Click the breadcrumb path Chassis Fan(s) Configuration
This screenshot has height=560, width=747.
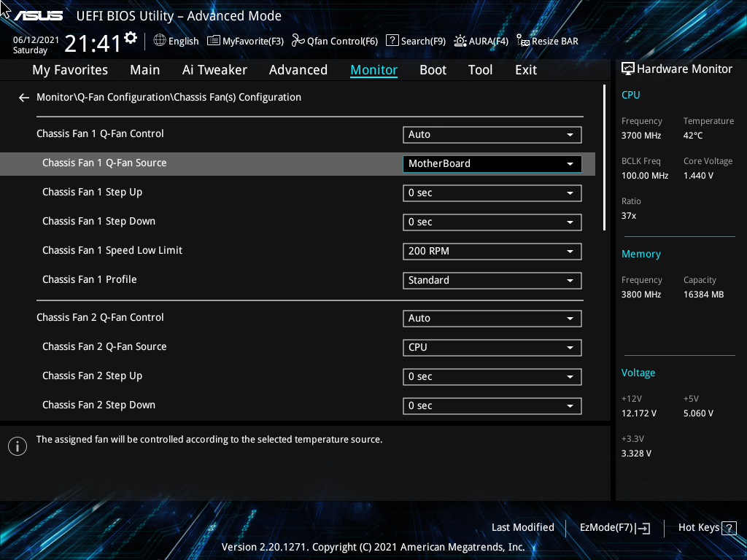[237, 98]
